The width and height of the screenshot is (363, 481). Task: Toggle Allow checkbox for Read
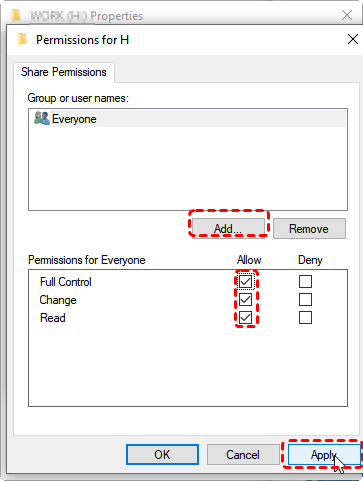tap(246, 317)
